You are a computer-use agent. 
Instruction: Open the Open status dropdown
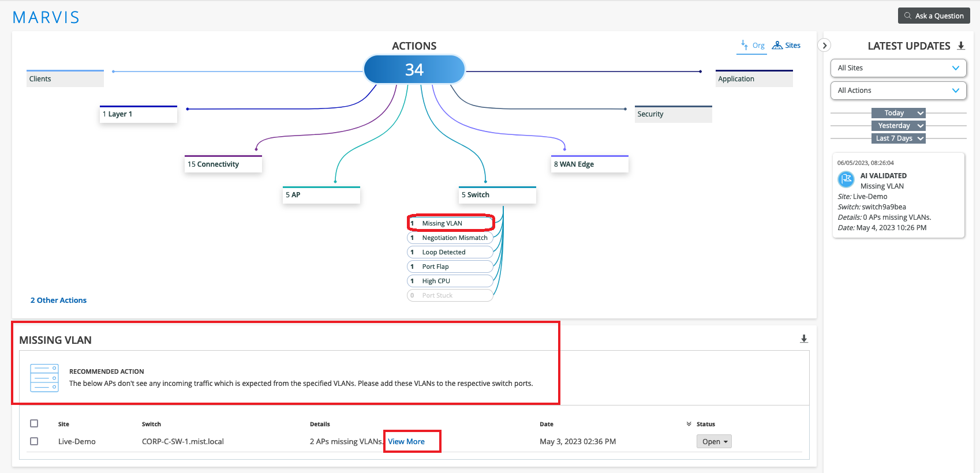714,441
